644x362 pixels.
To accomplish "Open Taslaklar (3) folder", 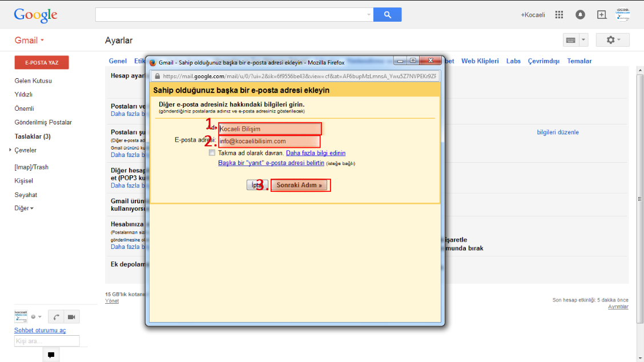I will click(x=33, y=136).
